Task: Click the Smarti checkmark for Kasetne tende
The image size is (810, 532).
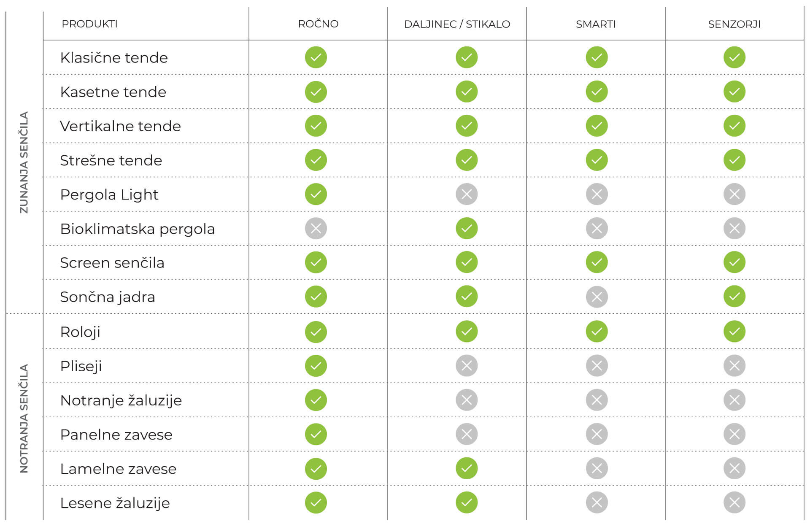Action: (x=597, y=92)
